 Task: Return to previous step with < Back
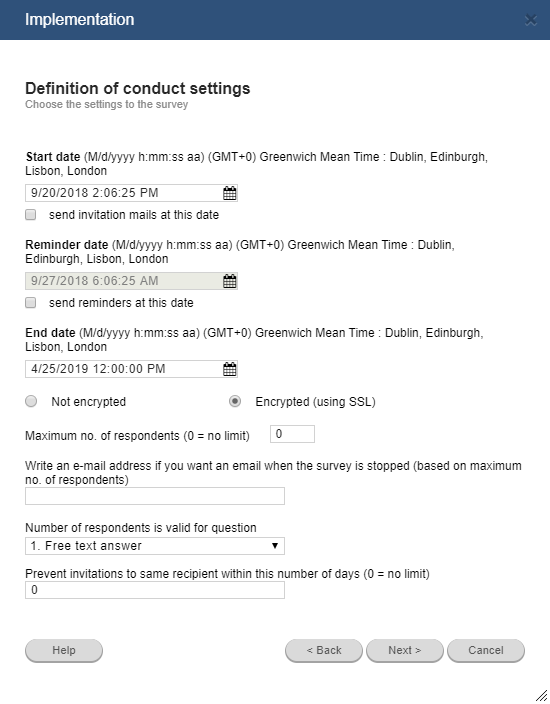pos(324,651)
